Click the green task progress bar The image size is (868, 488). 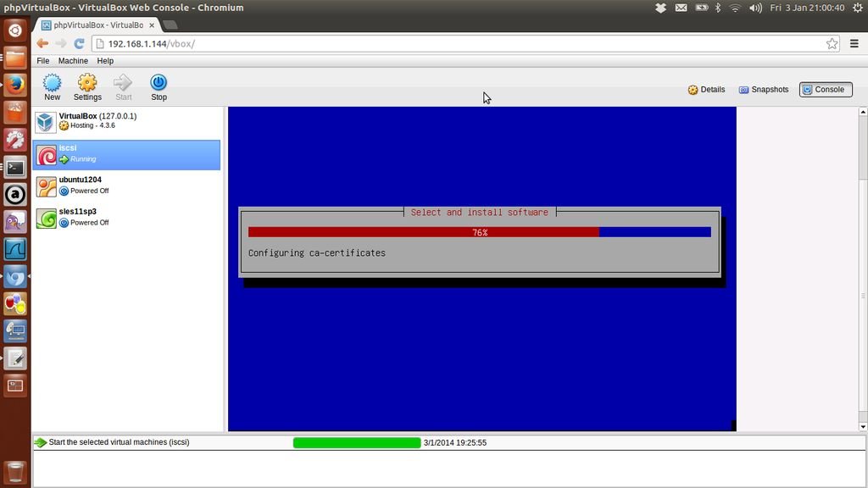[x=356, y=443]
